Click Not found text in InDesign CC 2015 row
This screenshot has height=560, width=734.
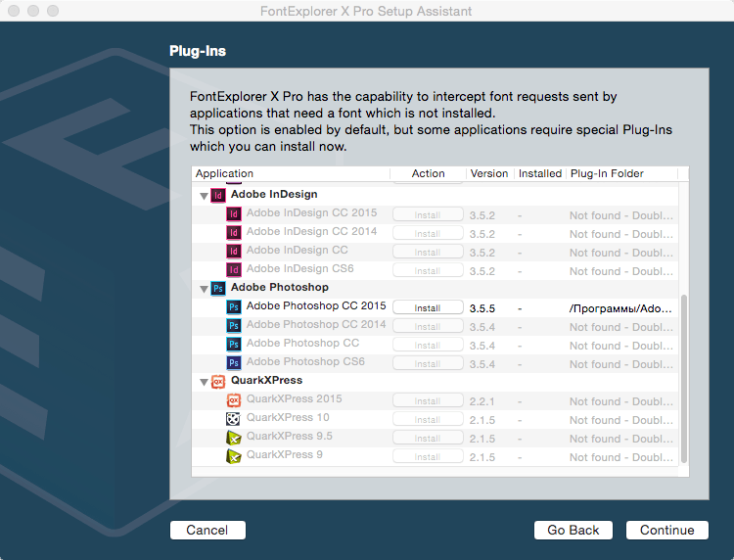click(x=621, y=215)
